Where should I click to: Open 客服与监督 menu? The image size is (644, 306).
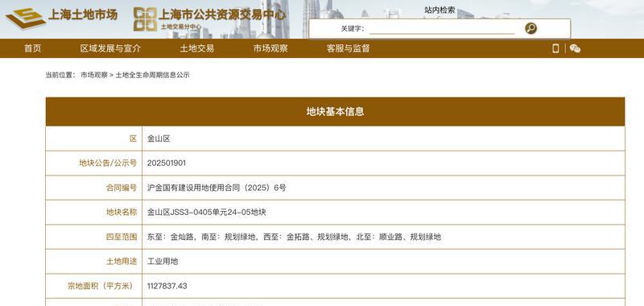click(x=349, y=48)
